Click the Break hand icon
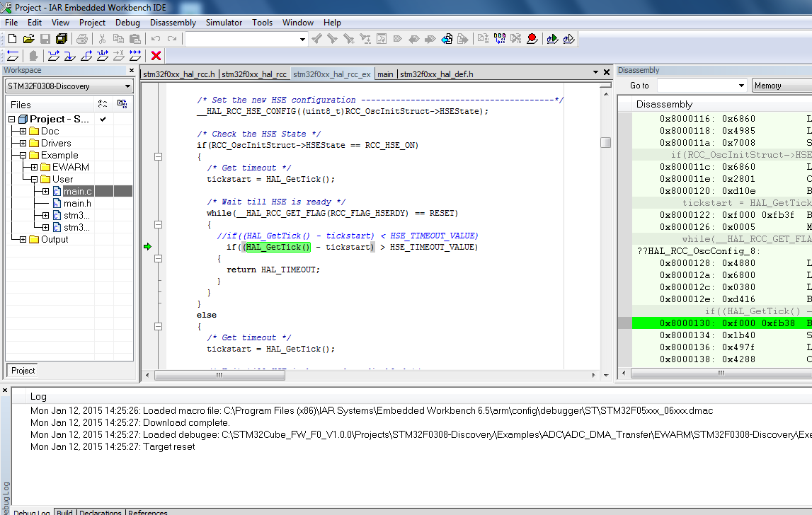Viewport: 812px width, 515px height. [x=33, y=55]
